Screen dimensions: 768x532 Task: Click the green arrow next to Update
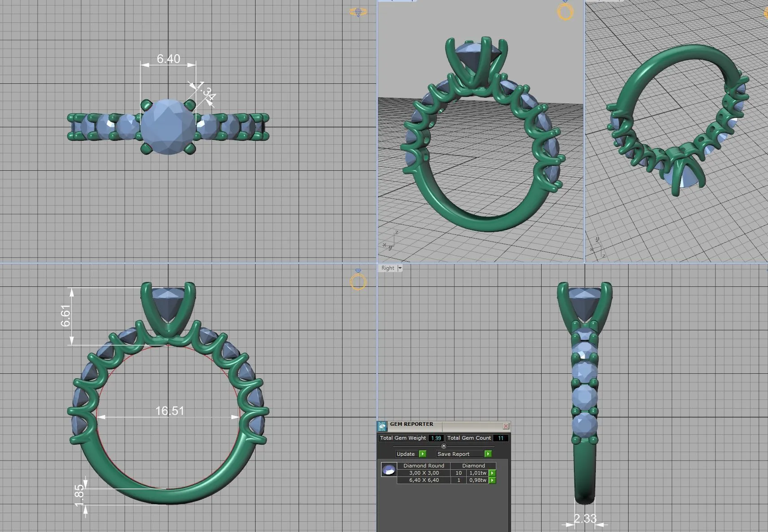[x=422, y=454]
